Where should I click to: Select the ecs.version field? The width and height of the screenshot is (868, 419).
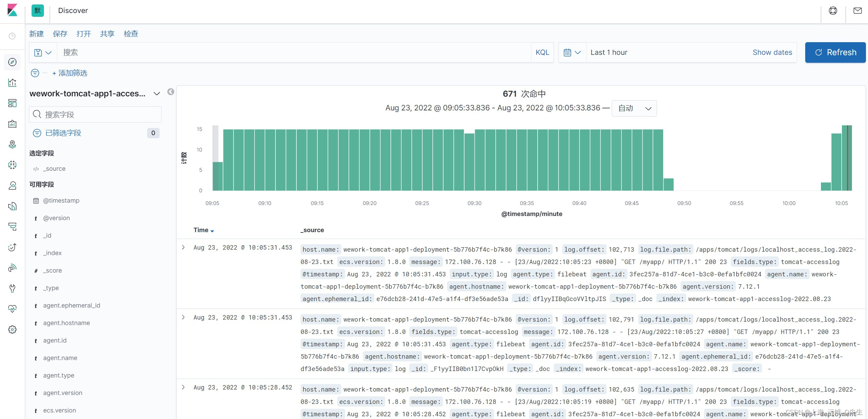click(x=60, y=410)
